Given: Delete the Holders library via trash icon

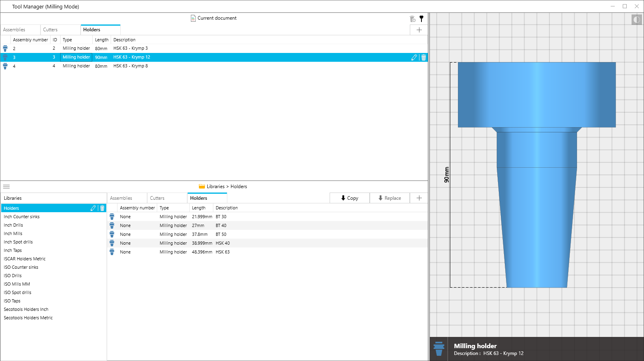Looking at the screenshot, I should coord(102,208).
